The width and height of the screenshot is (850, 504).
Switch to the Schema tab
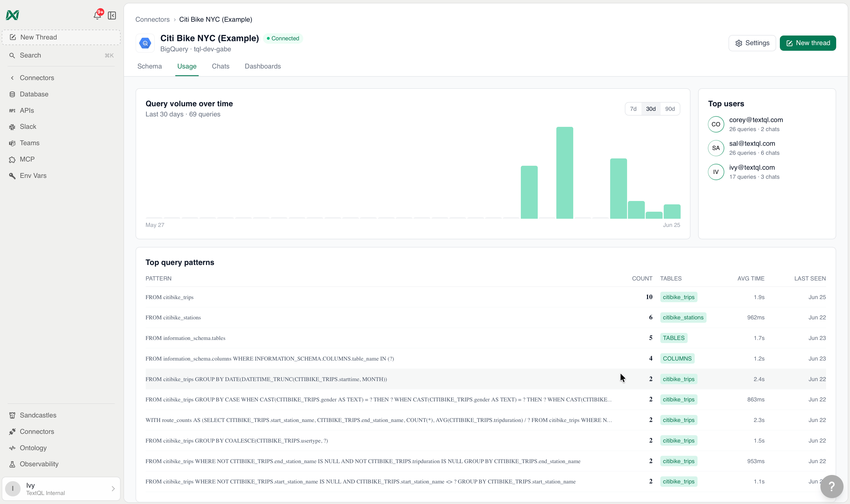pos(149,66)
